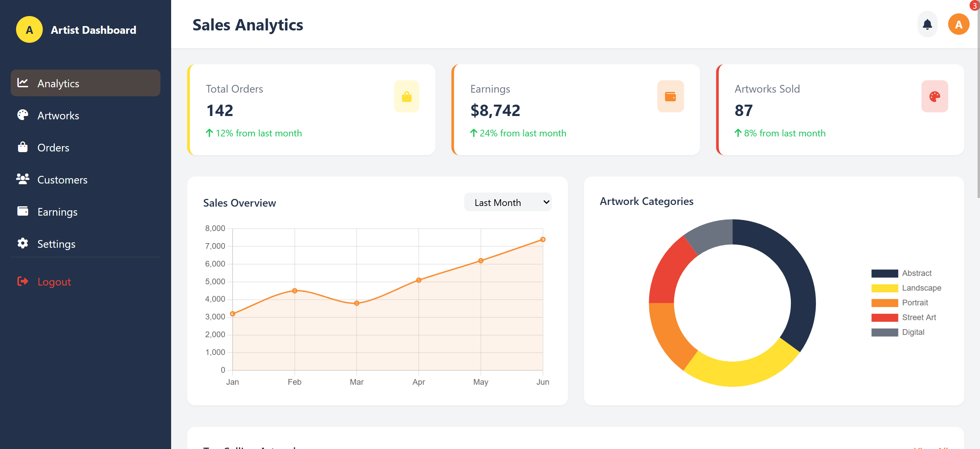Click the Settings gear icon in sidebar
This screenshot has height=449, width=980.
coord(23,243)
